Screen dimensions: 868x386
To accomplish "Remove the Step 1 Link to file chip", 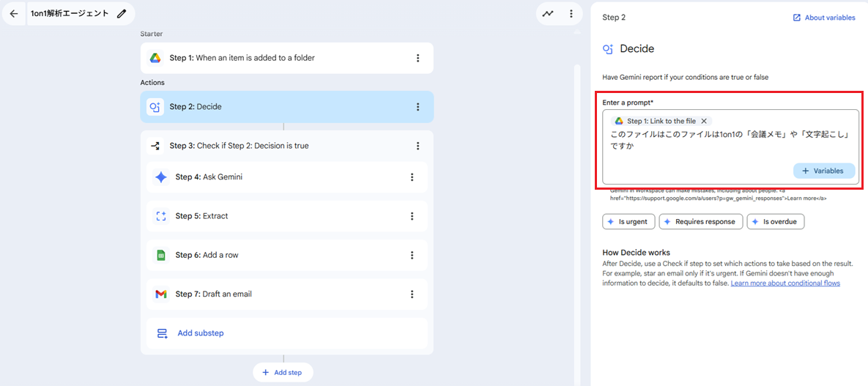I will (x=704, y=121).
